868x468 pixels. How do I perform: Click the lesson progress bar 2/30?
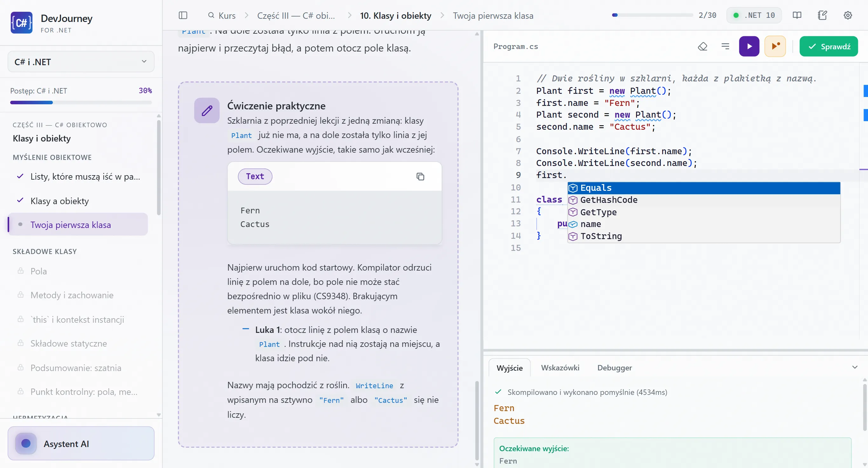click(652, 15)
